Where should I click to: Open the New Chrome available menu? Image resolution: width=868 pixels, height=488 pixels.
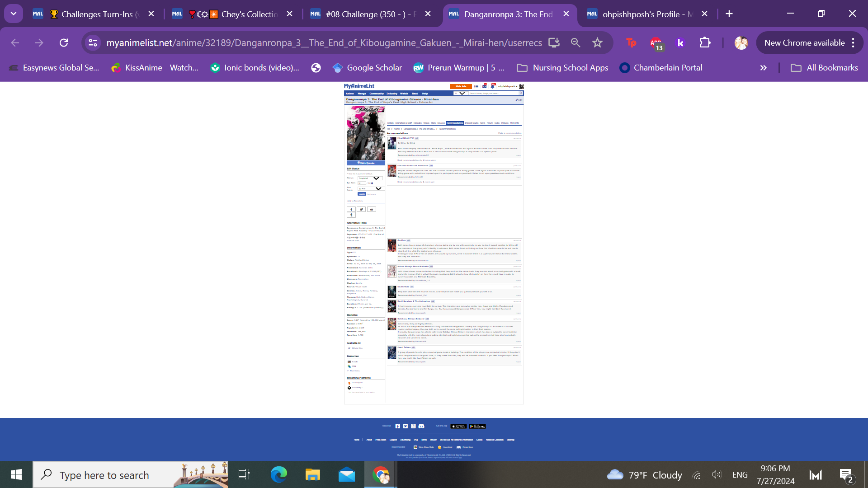(x=809, y=42)
